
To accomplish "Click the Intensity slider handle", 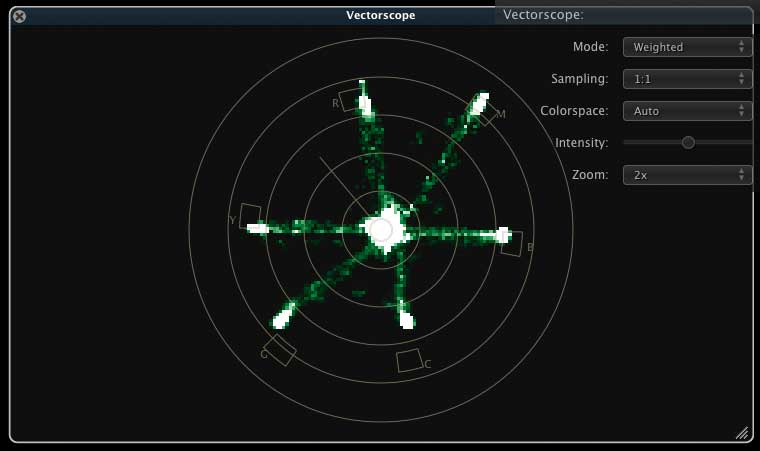I will click(x=688, y=143).
